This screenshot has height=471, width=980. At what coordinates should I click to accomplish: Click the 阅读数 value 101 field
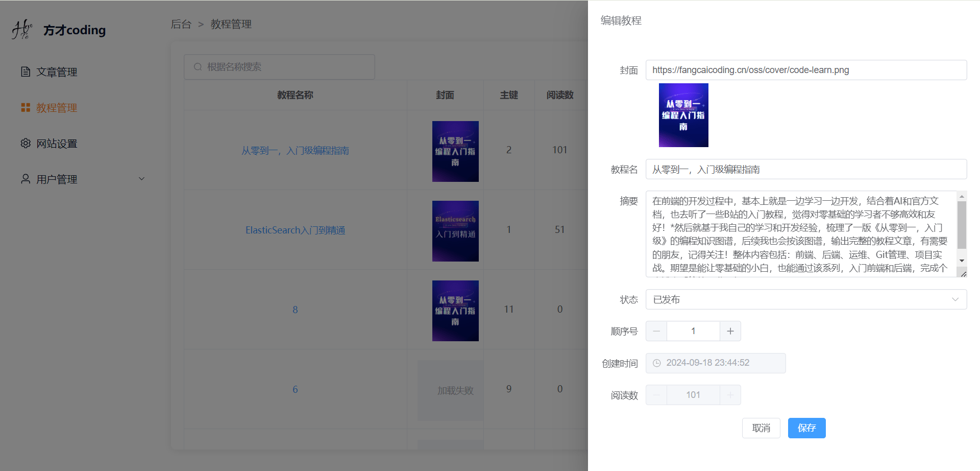tap(693, 395)
